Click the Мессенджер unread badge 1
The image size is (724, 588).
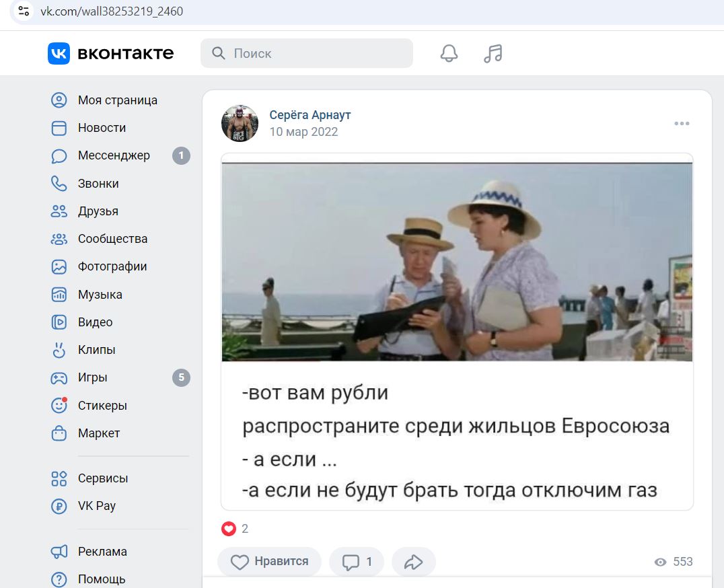pyautogui.click(x=181, y=155)
